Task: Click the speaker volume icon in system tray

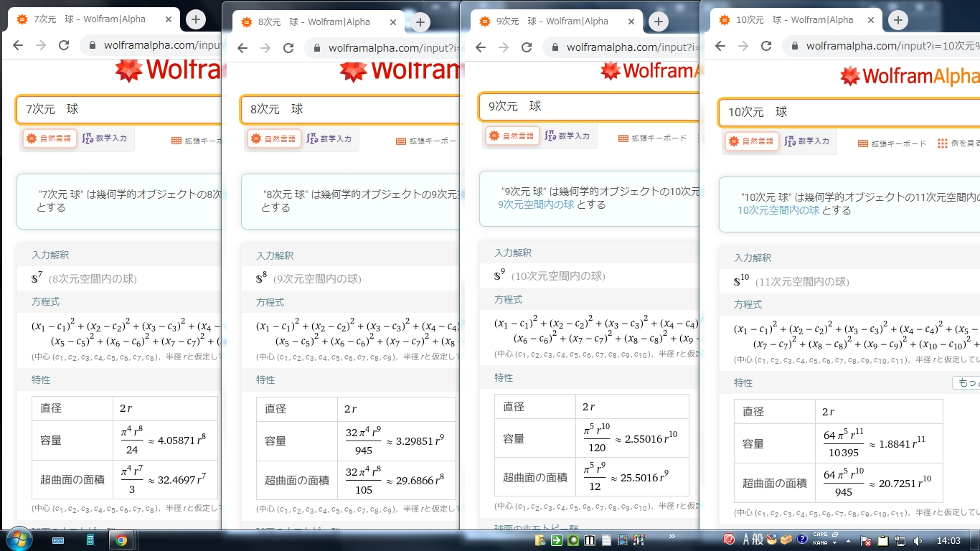Action: [x=918, y=540]
